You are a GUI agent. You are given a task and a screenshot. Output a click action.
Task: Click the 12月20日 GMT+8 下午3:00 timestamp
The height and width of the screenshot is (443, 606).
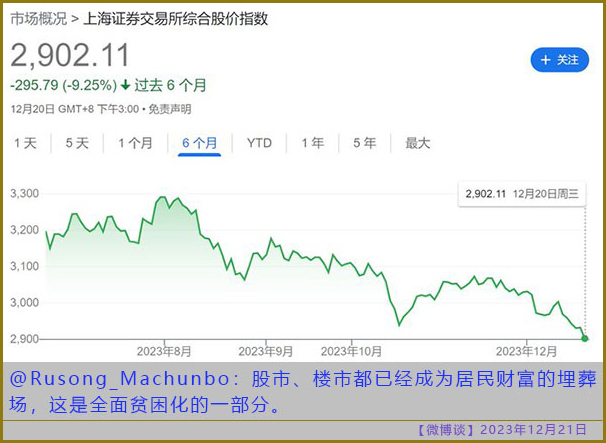tap(75, 109)
